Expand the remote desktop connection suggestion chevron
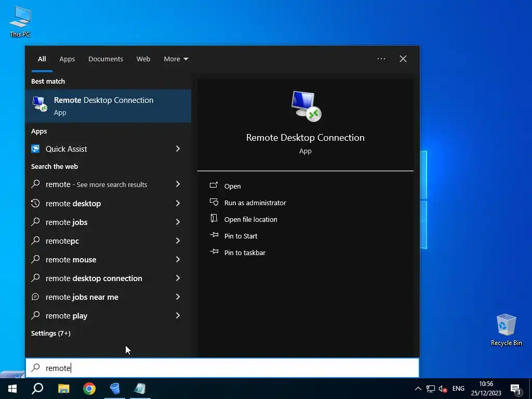Viewport: 532px width, 399px height. pyautogui.click(x=178, y=278)
